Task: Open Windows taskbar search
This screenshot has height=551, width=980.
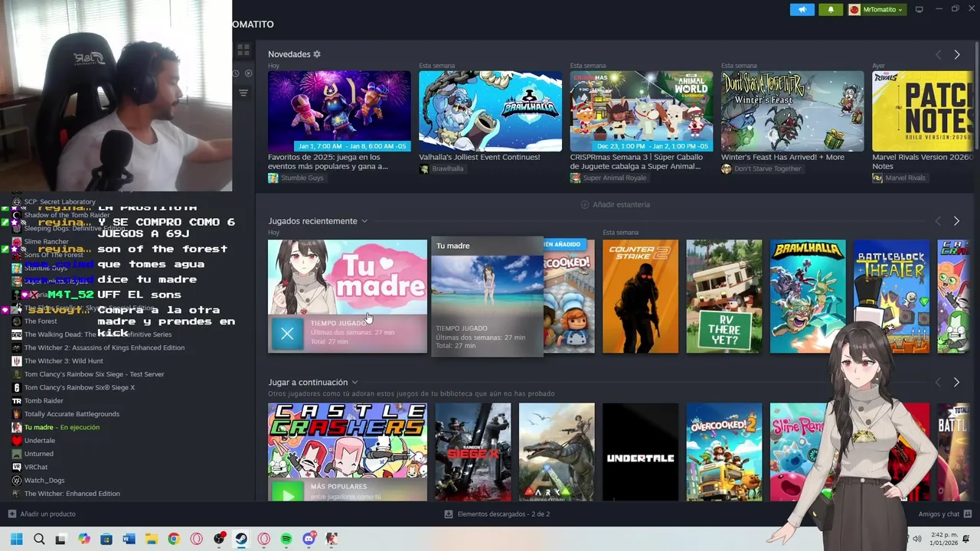Action: coord(39,539)
